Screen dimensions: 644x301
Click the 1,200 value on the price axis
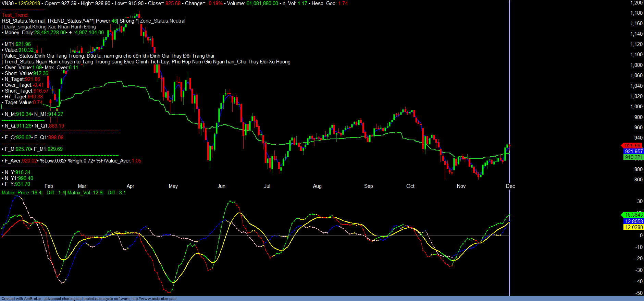636,3
